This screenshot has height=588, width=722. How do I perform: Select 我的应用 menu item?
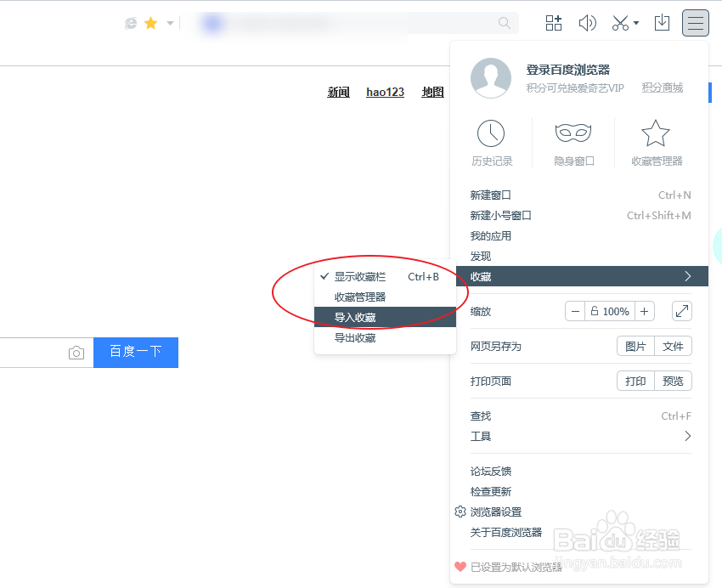pyautogui.click(x=581, y=235)
